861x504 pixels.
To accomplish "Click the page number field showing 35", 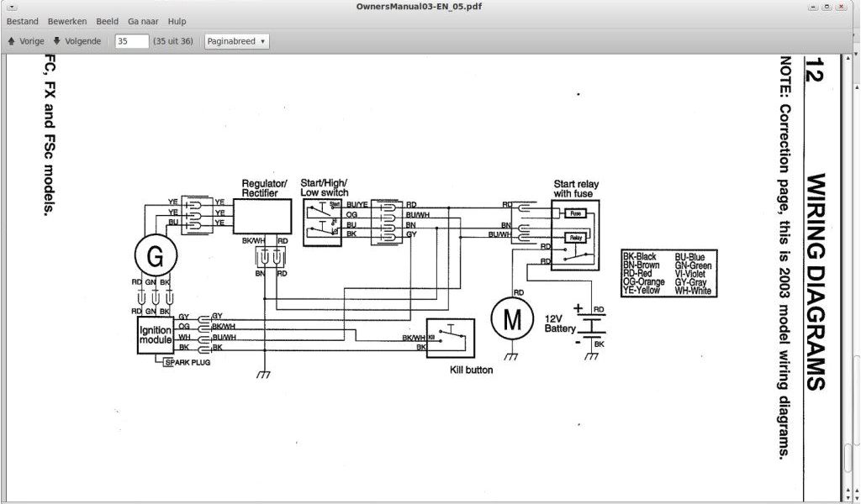I will [x=132, y=41].
